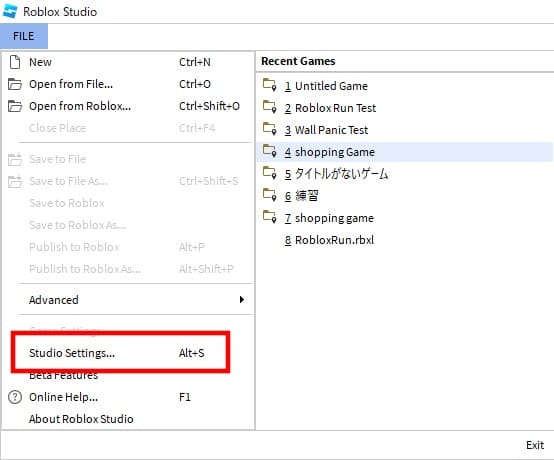Open recent game 1 Untitled Game
The image size is (554, 460).
point(405,86)
